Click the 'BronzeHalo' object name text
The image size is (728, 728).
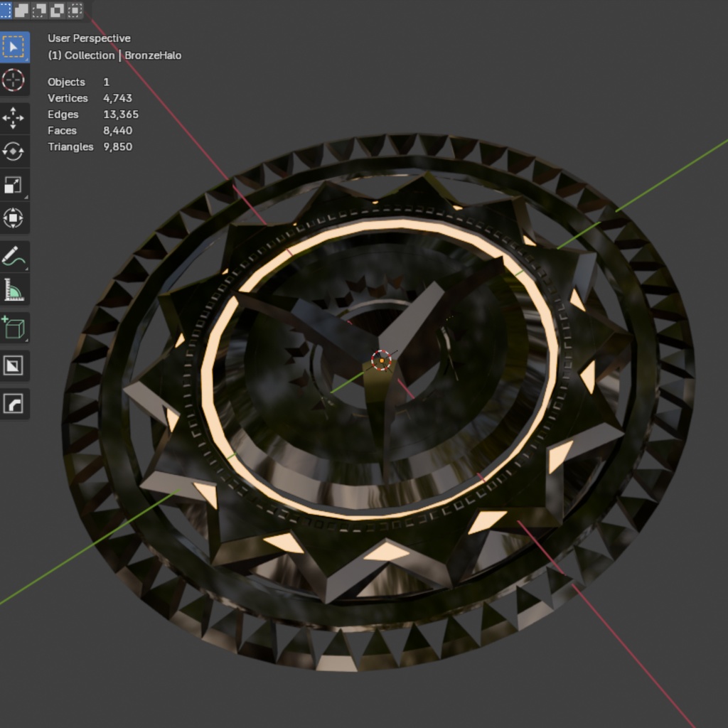[154, 55]
